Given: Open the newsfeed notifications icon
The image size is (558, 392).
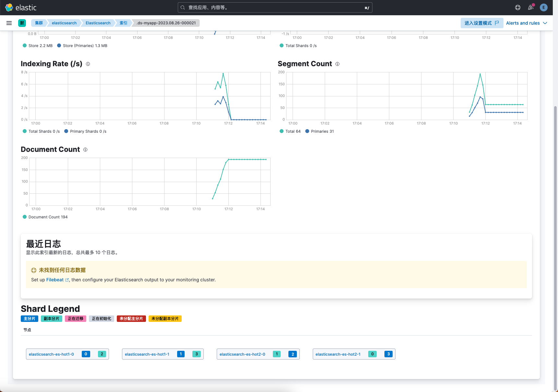Looking at the screenshot, I should [531, 7].
